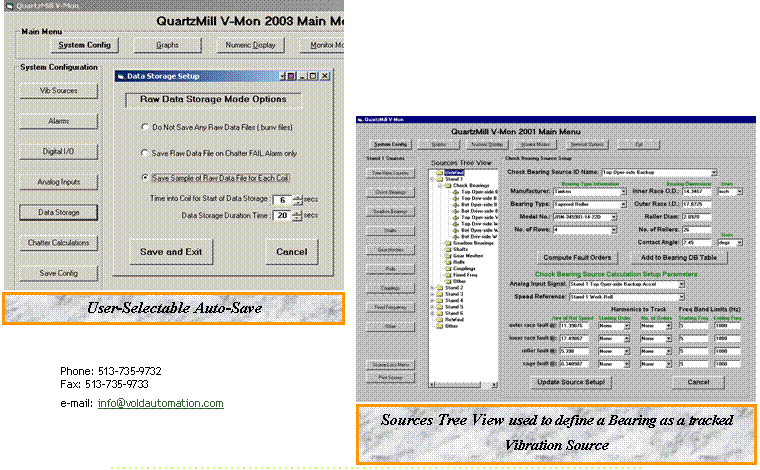This screenshot has height=470, width=760.
Task: Click the Update Source Setup! button
Action: pyautogui.click(x=571, y=382)
